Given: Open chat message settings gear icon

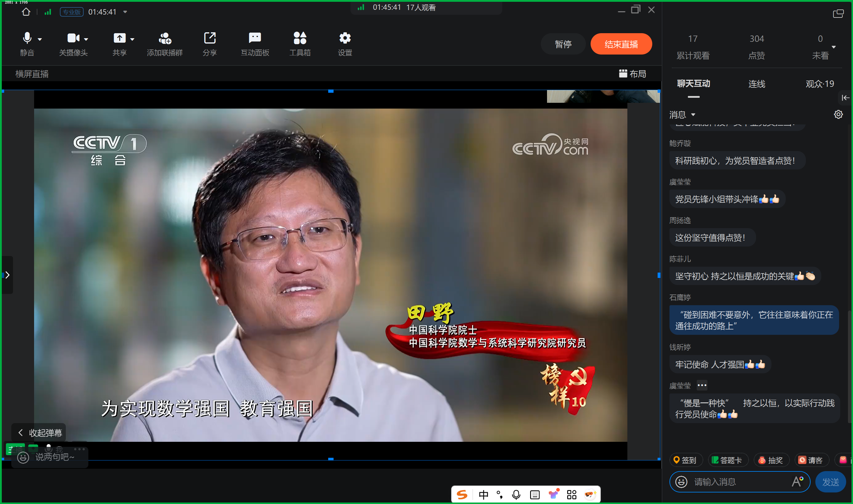Looking at the screenshot, I should pyautogui.click(x=838, y=114).
